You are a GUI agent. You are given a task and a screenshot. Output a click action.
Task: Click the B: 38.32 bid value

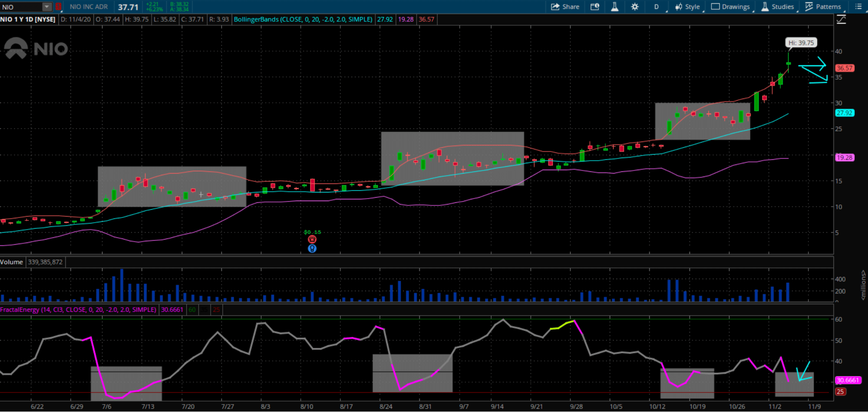(x=179, y=4)
